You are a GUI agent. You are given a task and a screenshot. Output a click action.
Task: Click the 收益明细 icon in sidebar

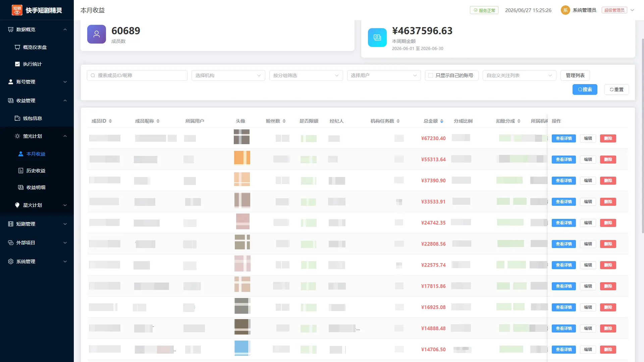21,187
